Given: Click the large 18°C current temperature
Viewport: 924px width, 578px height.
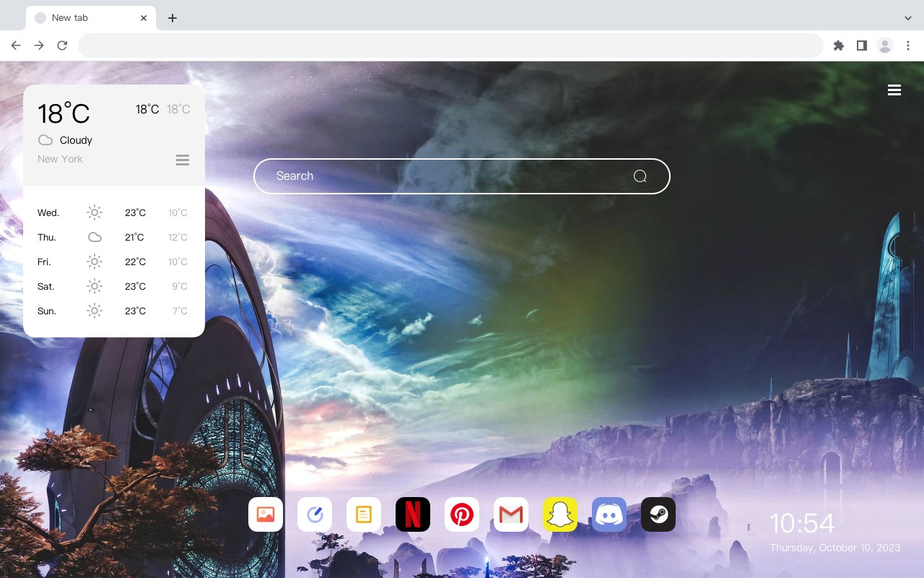Looking at the screenshot, I should (64, 113).
